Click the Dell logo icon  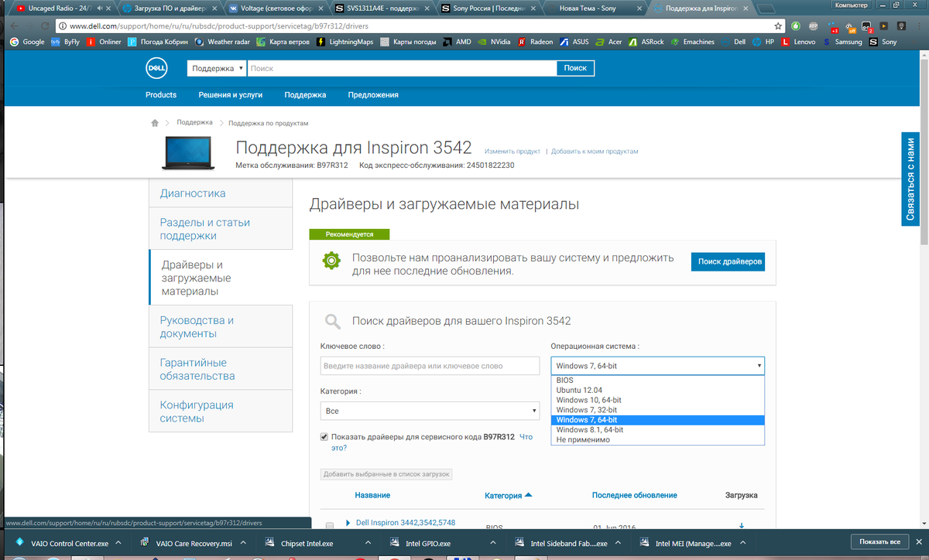tap(158, 68)
